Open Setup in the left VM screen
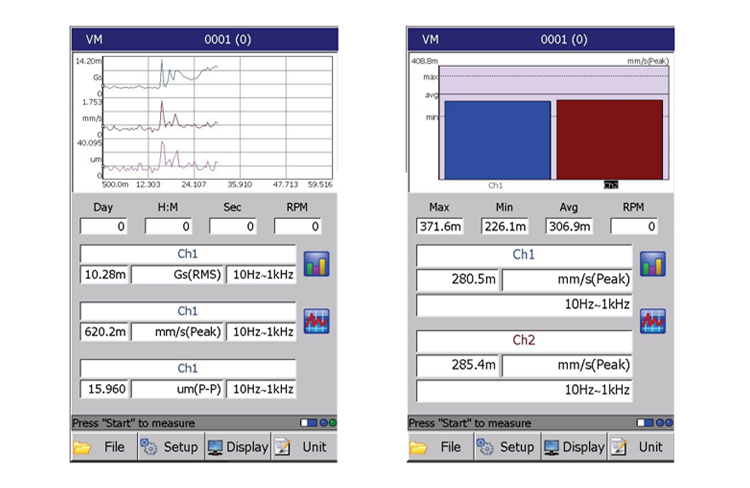The image size is (750, 488). (170, 447)
